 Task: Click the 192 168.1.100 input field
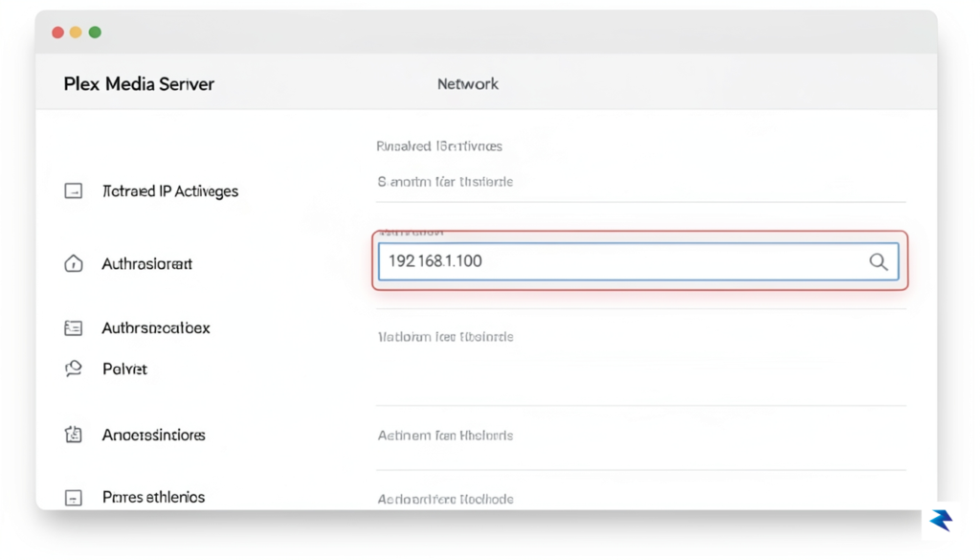638,261
